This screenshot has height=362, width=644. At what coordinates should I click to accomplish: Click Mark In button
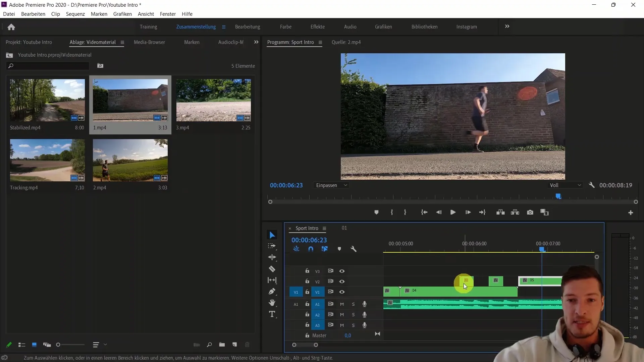tap(391, 213)
